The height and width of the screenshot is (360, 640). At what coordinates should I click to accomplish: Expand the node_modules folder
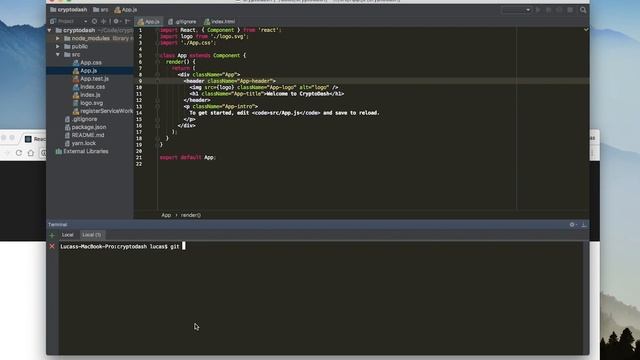tap(58, 38)
